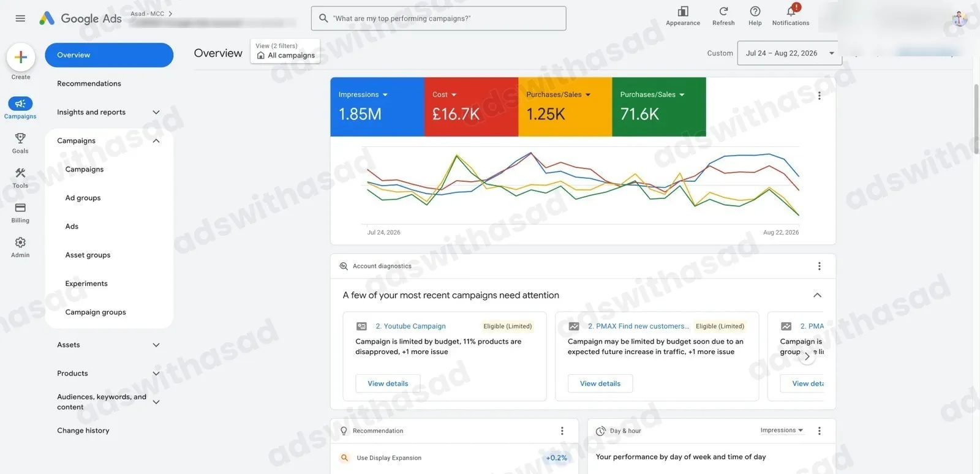The width and height of the screenshot is (980, 474).
Task: Open the Cost metric dropdown
Action: click(x=445, y=95)
